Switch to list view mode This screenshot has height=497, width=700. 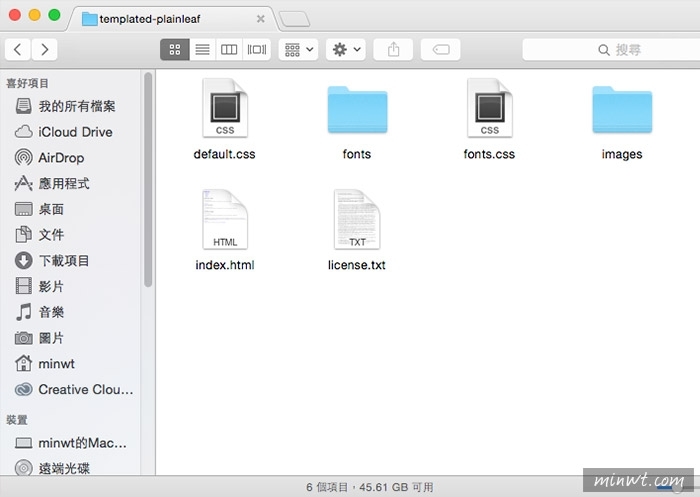point(202,49)
